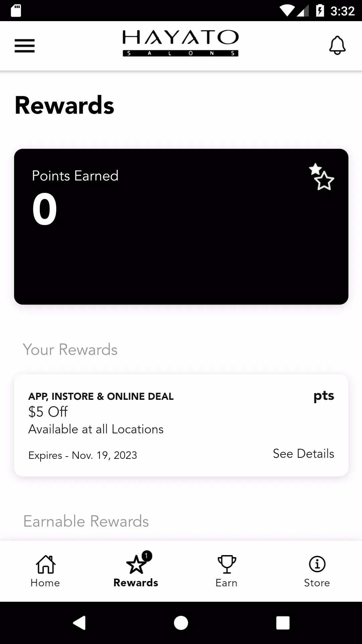Tap the Earn trophy icon
The width and height of the screenshot is (362, 644).
tap(227, 564)
